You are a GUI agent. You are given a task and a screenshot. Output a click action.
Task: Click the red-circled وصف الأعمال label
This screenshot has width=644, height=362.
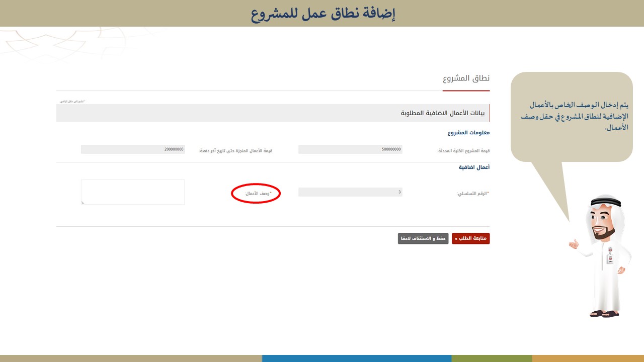[258, 194]
